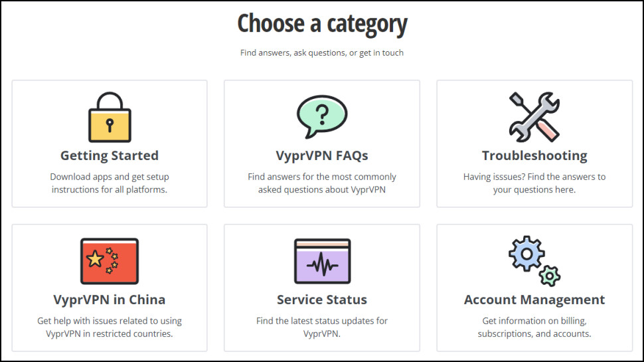Click the 'Choose a category' page title
This screenshot has height=362, width=644.
(x=323, y=24)
